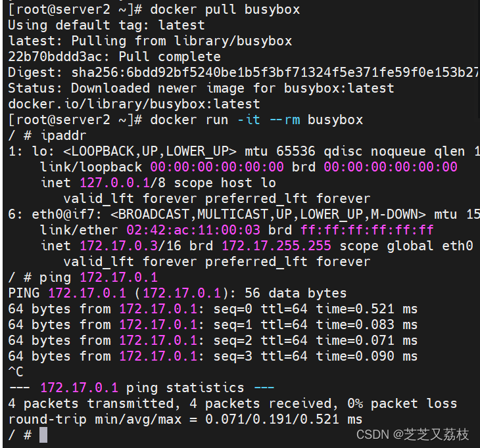The height and width of the screenshot is (448, 480).
Task: Click the broadcast address 172.17.255.255
Action: coord(277,246)
